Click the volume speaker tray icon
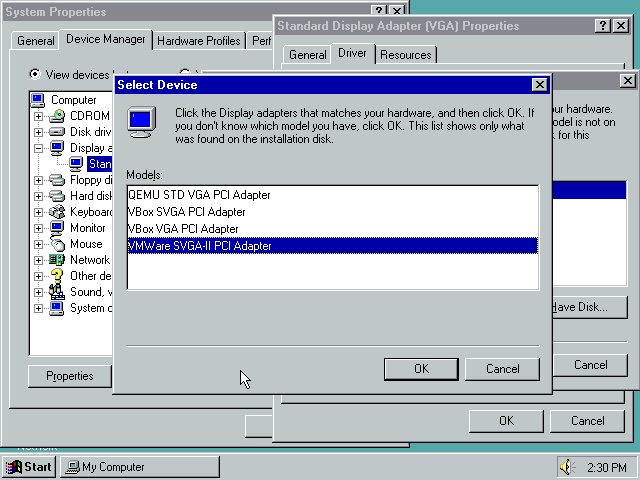The image size is (640, 480). (567, 467)
